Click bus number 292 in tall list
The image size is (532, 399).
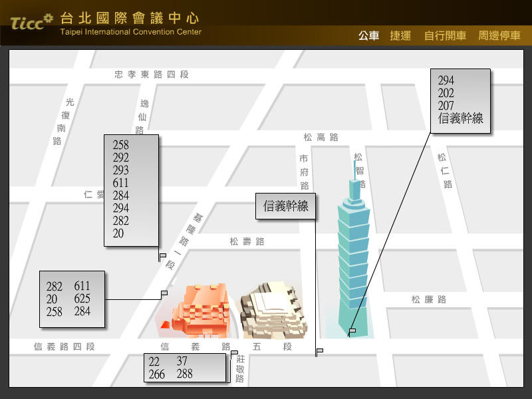coord(121,158)
